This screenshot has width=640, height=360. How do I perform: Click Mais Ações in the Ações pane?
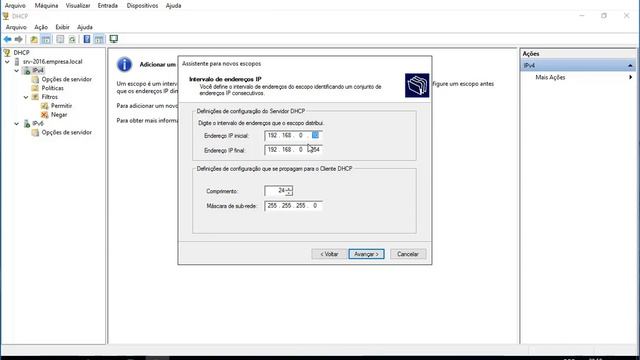coord(550,77)
